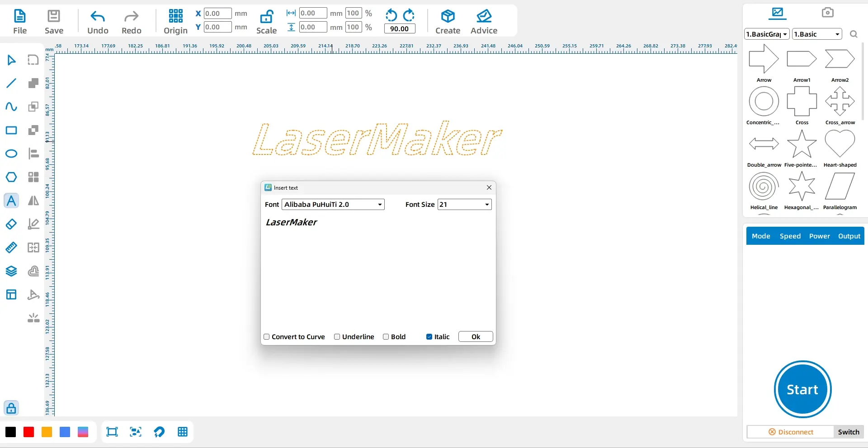Image resolution: width=868 pixels, height=448 pixels.
Task: Click the Power column header
Action: point(820,236)
